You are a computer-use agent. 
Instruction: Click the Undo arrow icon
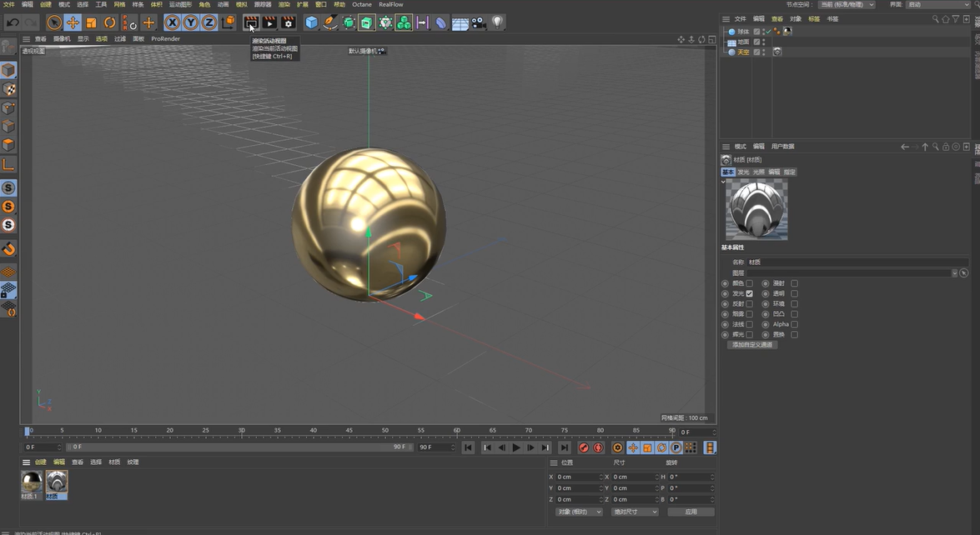[x=13, y=23]
